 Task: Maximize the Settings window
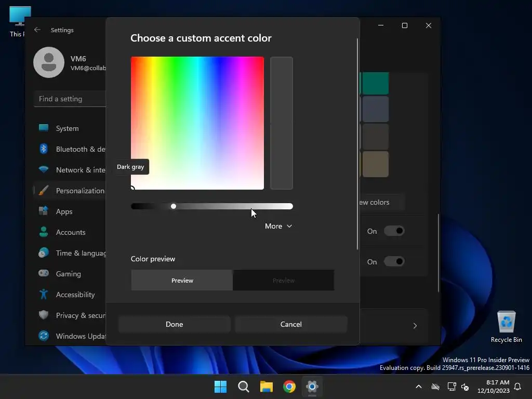coord(404,25)
